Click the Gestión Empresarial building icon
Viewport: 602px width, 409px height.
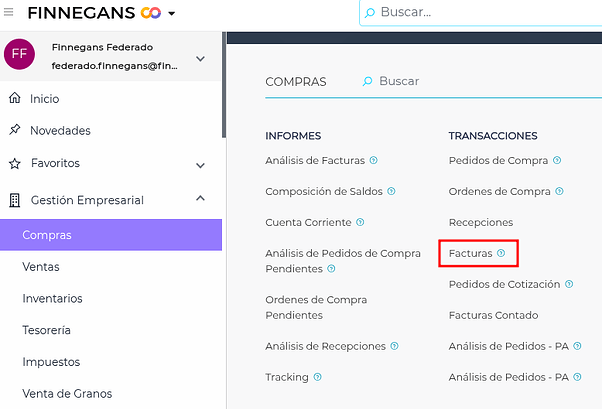click(14, 200)
